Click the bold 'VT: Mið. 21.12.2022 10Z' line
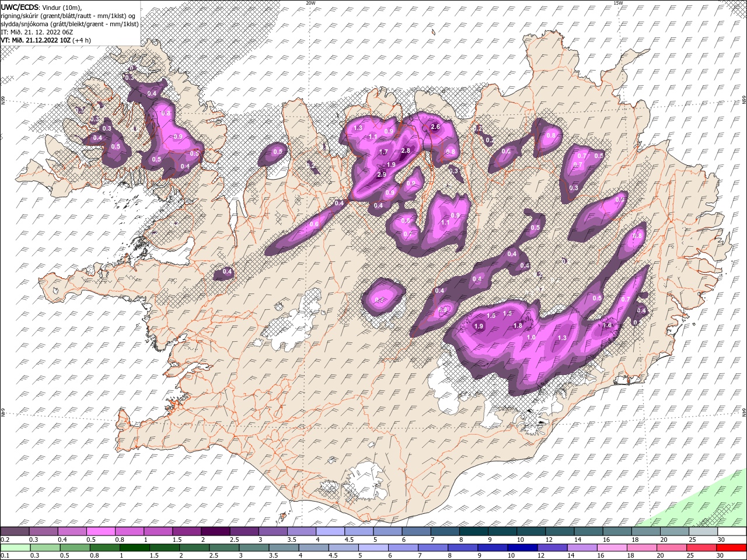Viewport: 747px width, 560px height. point(36,40)
